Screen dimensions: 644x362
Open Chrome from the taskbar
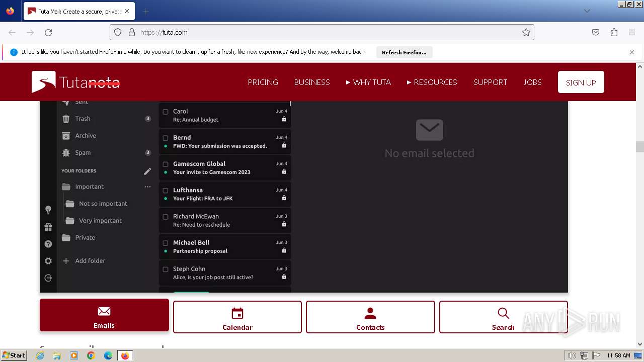91,355
